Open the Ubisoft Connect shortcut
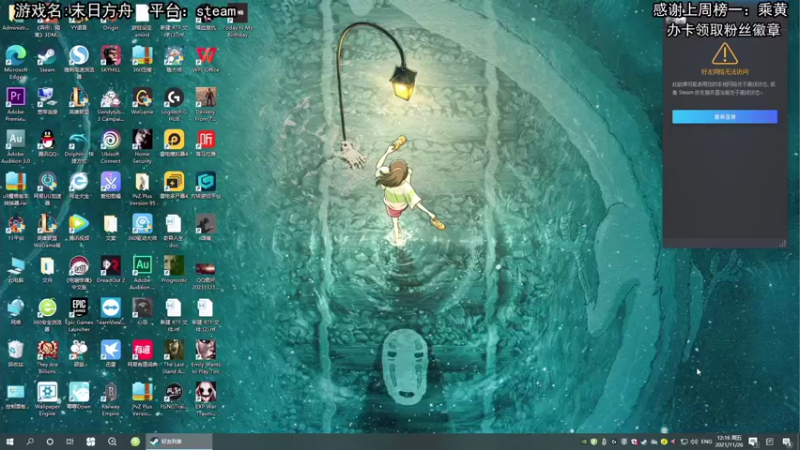The height and width of the screenshot is (450, 800). click(110, 139)
